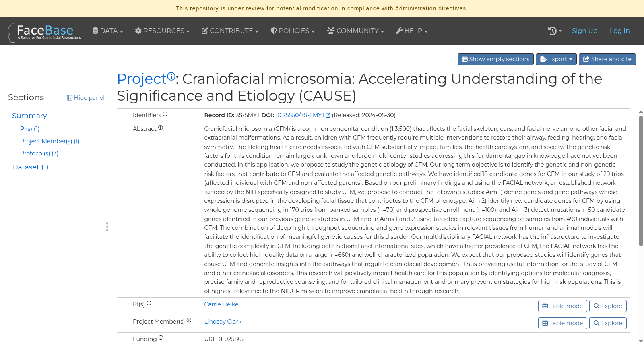Open the Share and cite dialog
Screen dimensions: 644x345
[x=607, y=59]
